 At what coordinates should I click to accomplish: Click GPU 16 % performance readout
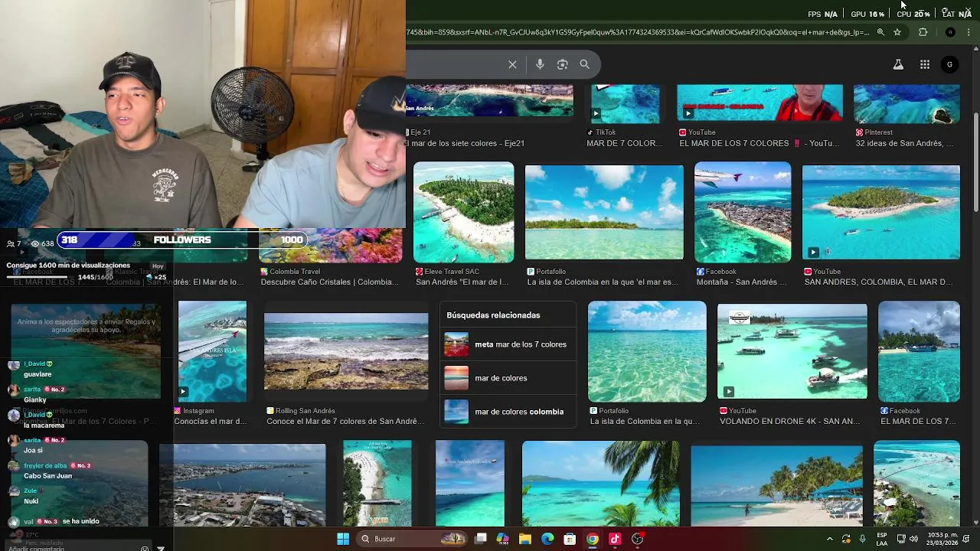[867, 14]
